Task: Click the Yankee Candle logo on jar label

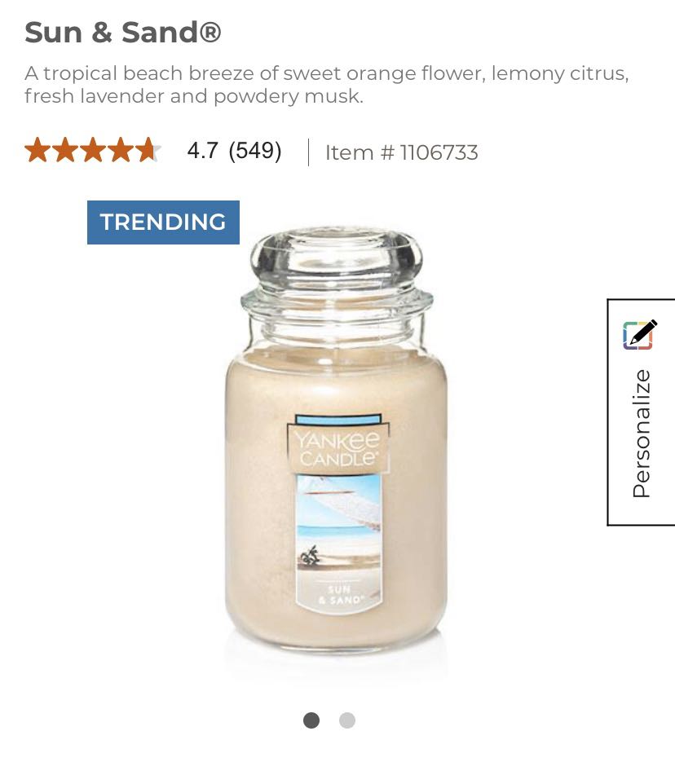Action: (338, 448)
